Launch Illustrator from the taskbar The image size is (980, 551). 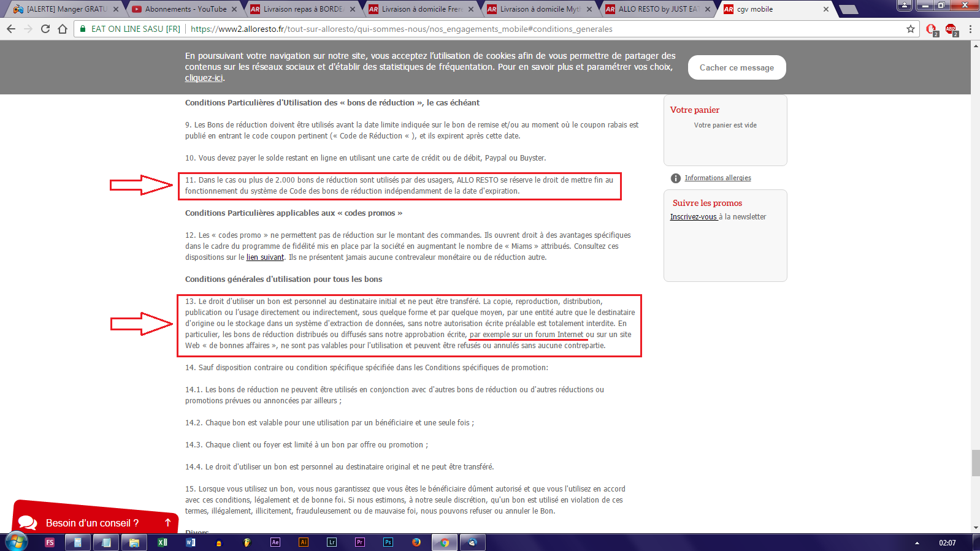tap(304, 542)
